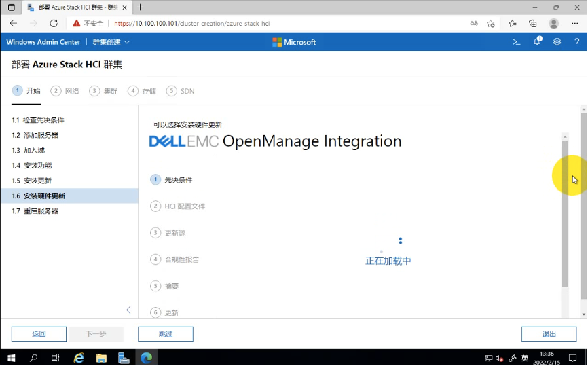Select OpenManage step 6 更新

(x=164, y=312)
